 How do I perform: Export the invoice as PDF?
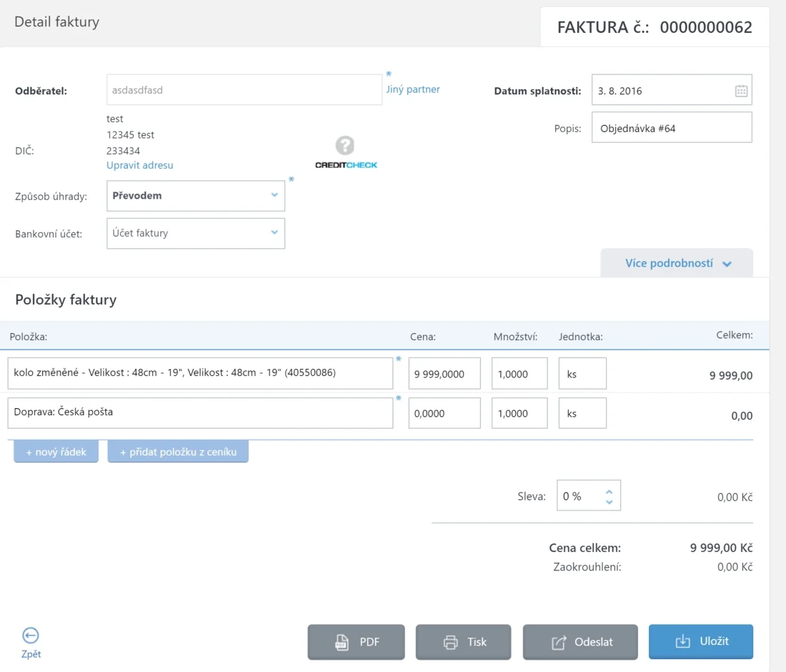pyautogui.click(x=356, y=642)
